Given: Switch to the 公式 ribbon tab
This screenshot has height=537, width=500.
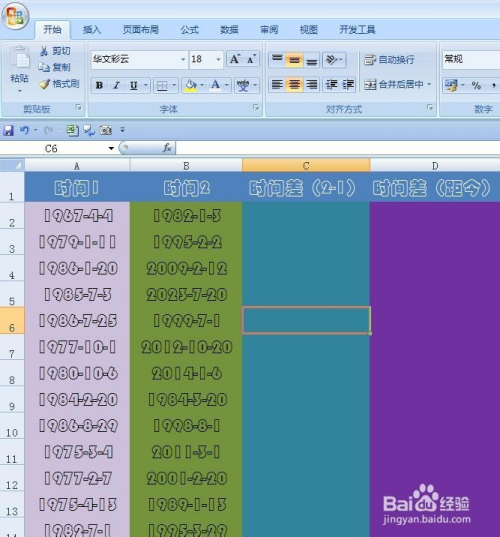Looking at the screenshot, I should [x=190, y=30].
